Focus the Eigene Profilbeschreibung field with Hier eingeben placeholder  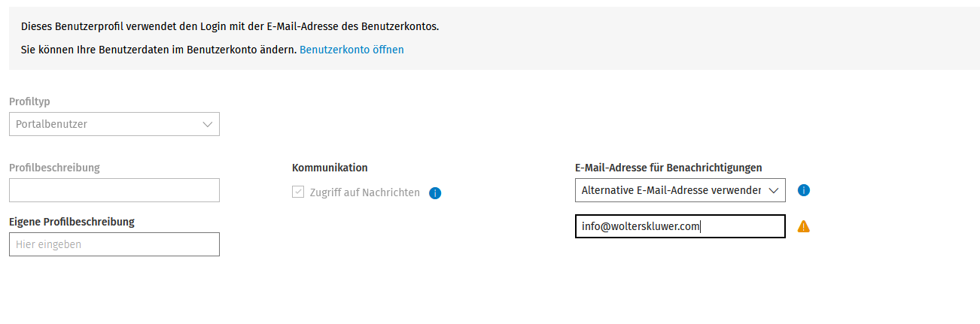(114, 244)
